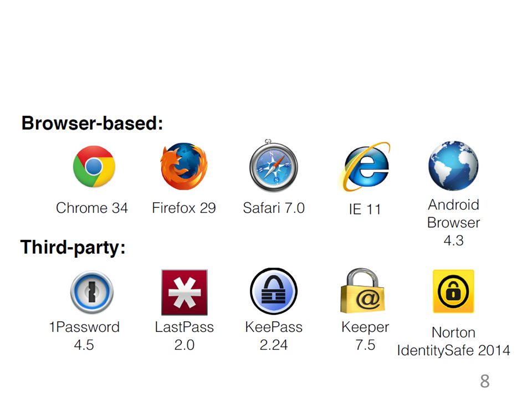Click the Chrome browser icon
532x399 pixels.
(94, 166)
